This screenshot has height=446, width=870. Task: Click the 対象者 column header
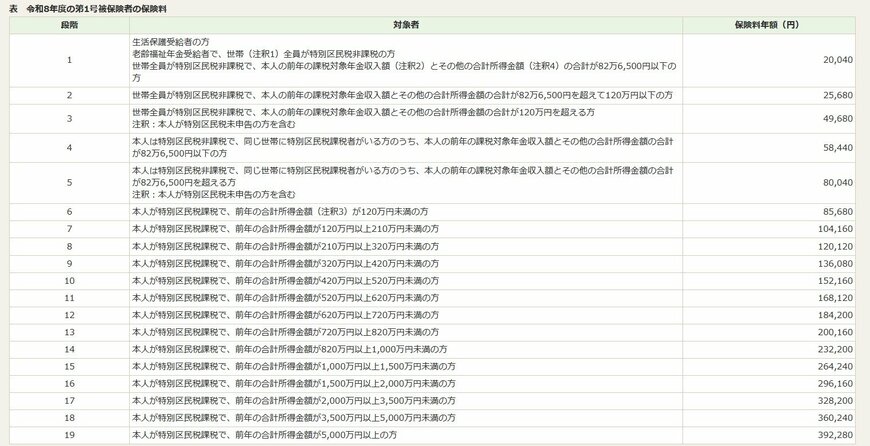(x=406, y=26)
